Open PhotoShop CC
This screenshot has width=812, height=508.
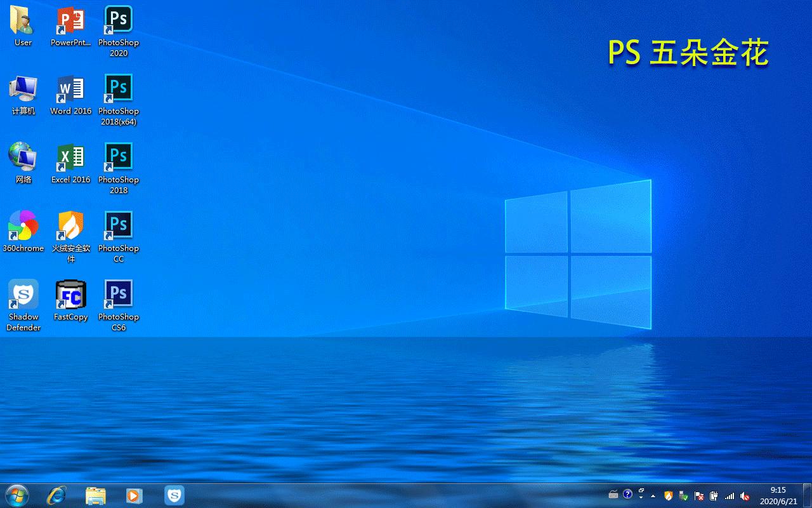[118, 224]
